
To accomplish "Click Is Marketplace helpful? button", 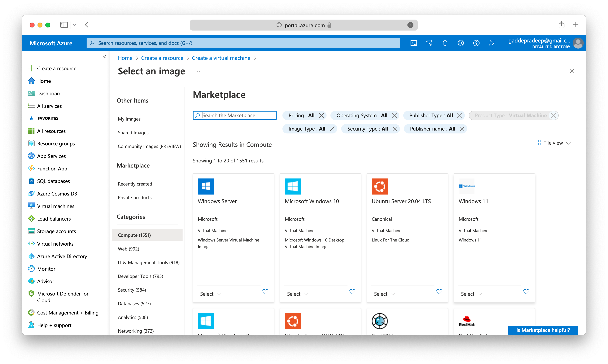I will click(543, 330).
